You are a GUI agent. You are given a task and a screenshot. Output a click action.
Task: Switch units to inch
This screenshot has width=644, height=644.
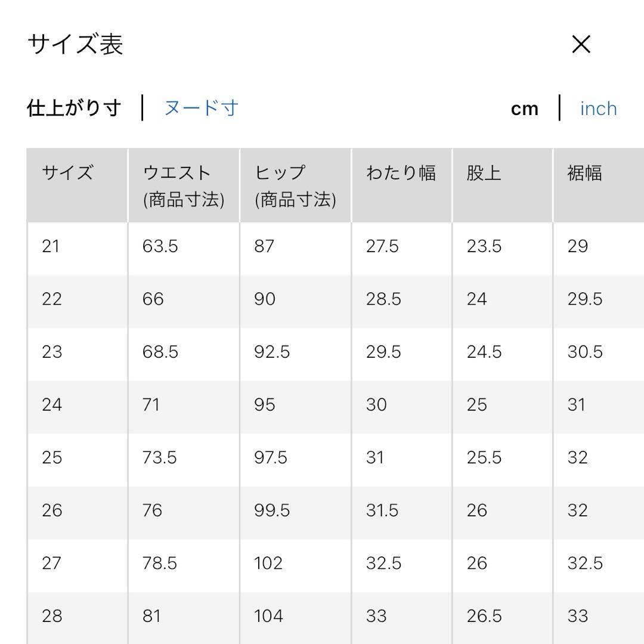[x=599, y=109]
